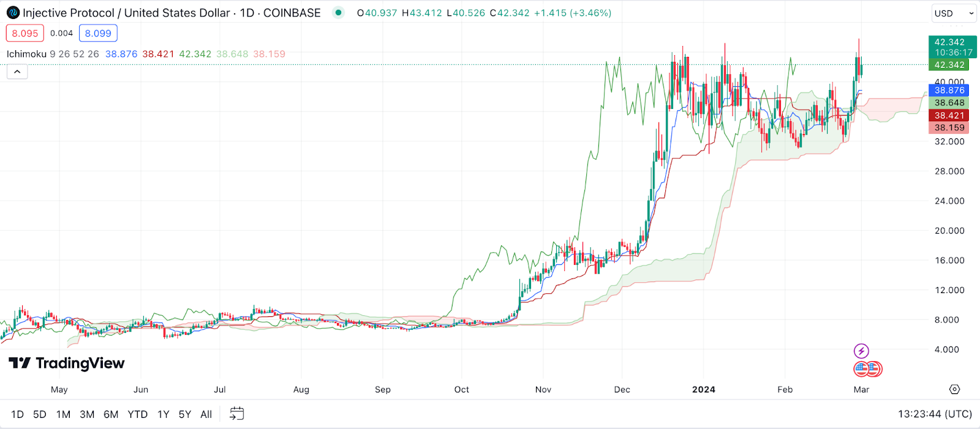
Task: Click the Injective Protocol symbol logo icon
Action: click(x=13, y=13)
